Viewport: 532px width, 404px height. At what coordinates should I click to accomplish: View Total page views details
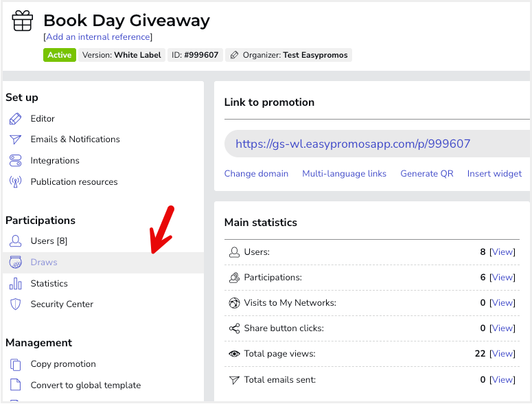point(502,354)
